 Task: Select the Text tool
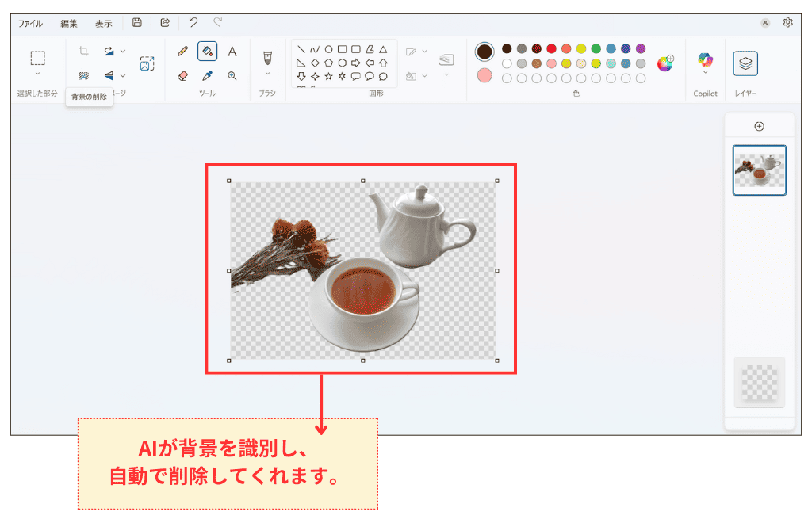(x=232, y=51)
